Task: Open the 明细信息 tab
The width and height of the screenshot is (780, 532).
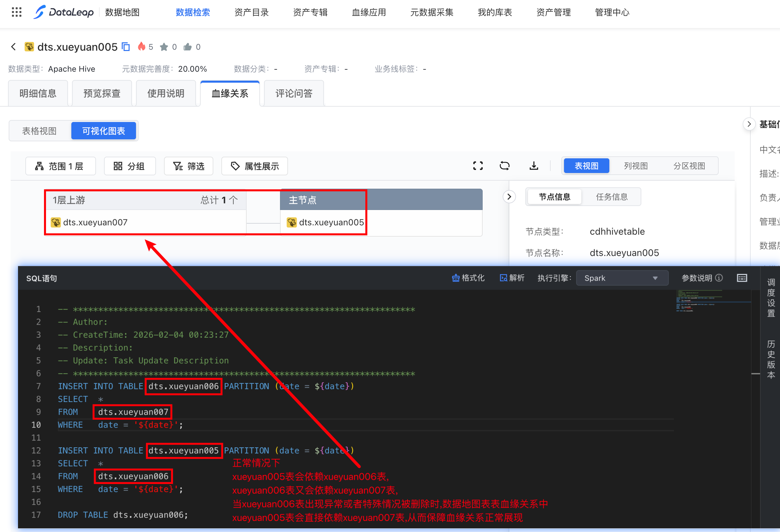Action: pos(38,93)
